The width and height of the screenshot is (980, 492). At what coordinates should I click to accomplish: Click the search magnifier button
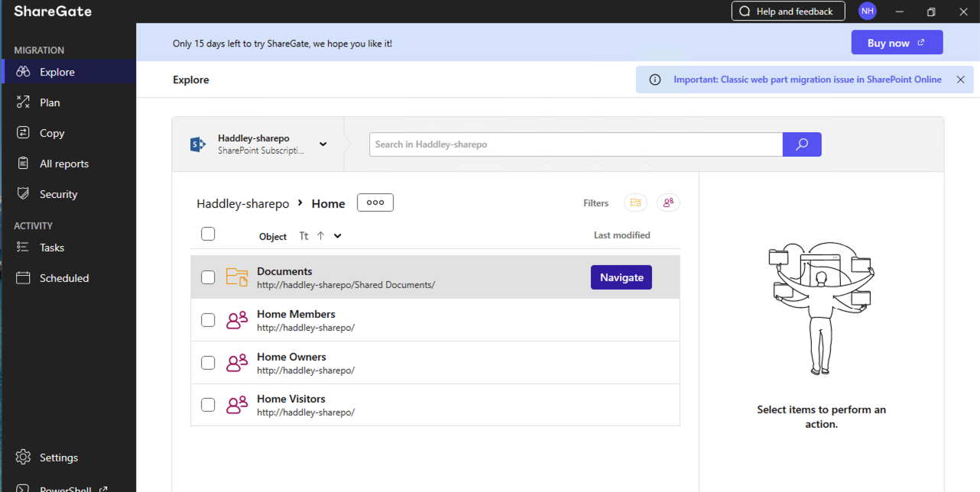point(802,144)
